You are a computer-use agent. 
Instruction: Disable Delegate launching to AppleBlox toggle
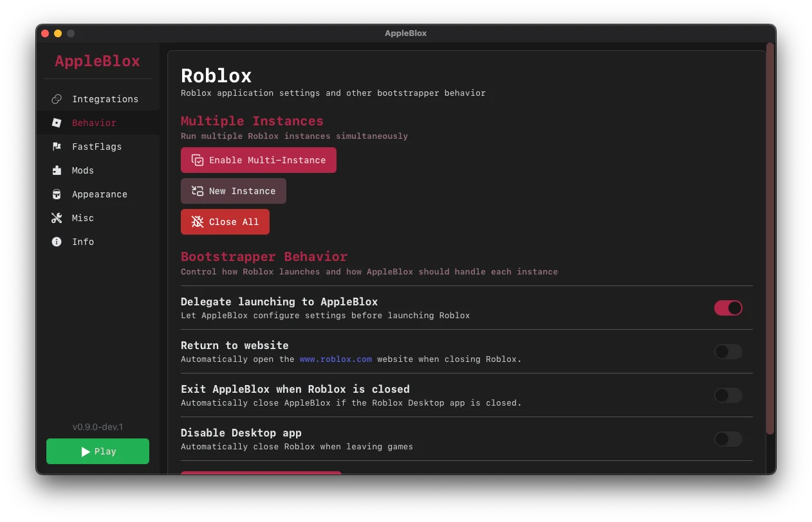point(728,308)
